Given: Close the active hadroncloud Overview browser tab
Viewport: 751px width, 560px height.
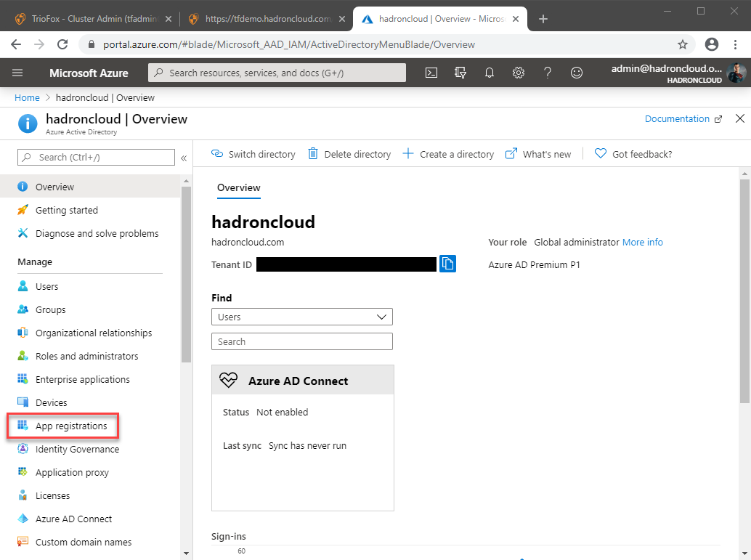Looking at the screenshot, I should pos(516,19).
